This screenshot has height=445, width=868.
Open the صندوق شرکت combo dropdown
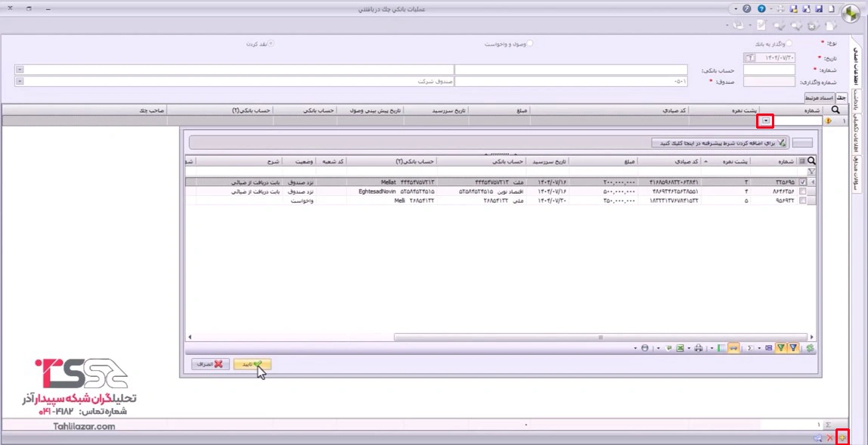pos(20,81)
